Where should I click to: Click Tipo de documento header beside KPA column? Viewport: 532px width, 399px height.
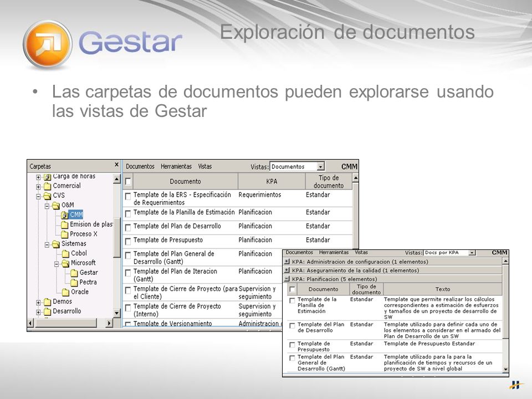pyautogui.click(x=329, y=181)
